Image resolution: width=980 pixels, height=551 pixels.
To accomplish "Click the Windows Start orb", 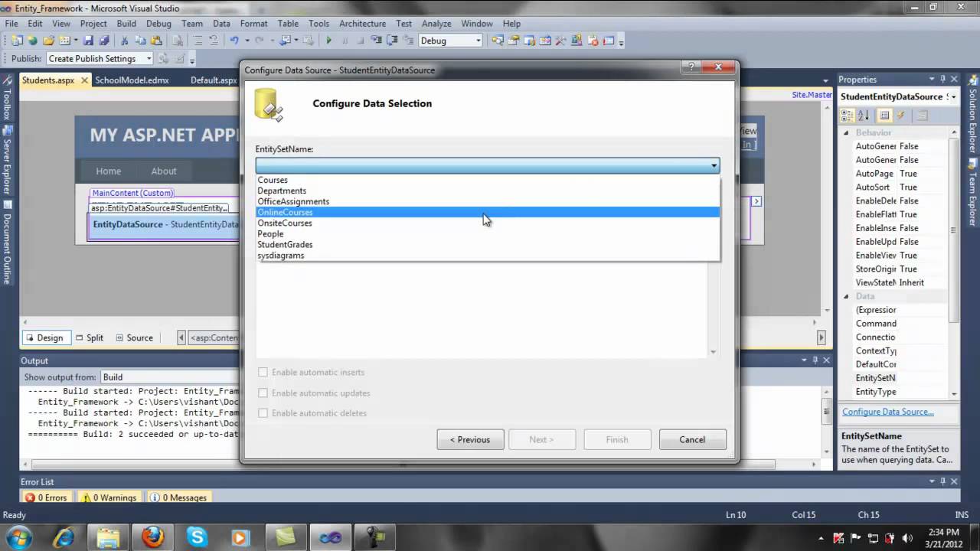I will (18, 537).
